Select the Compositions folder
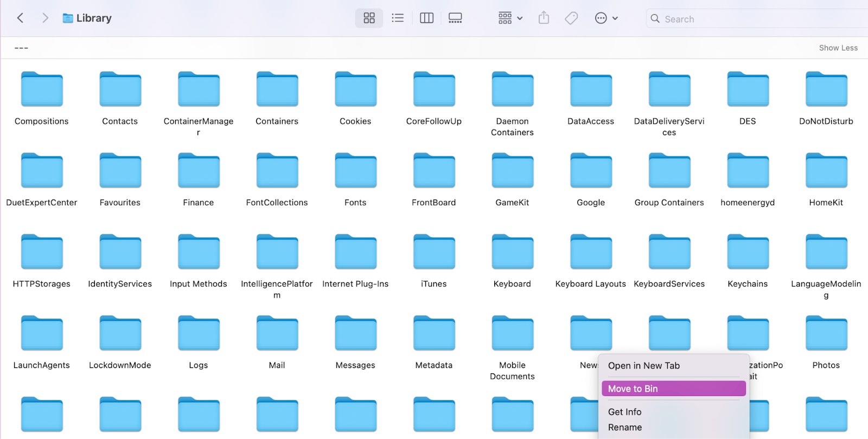 tap(42, 90)
